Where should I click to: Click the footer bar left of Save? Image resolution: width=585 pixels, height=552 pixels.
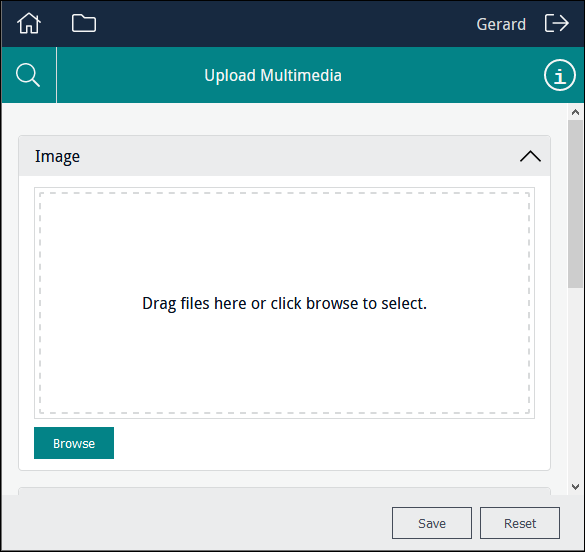(196, 523)
